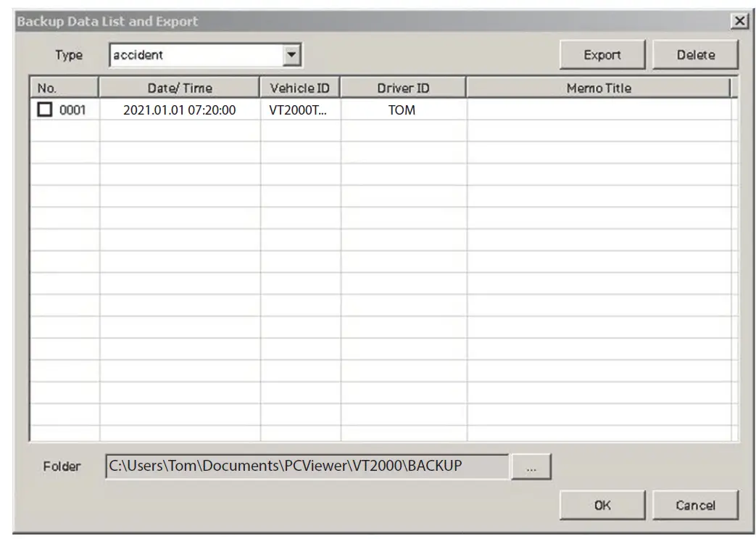Close the Backup Data List window
This screenshot has height=539, width=756.
point(739,21)
